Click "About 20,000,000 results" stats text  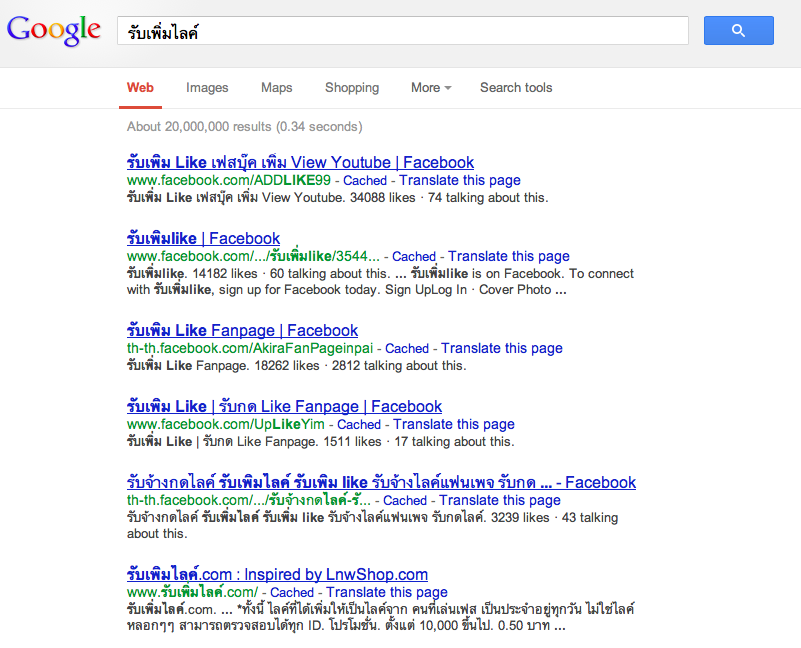point(245,127)
